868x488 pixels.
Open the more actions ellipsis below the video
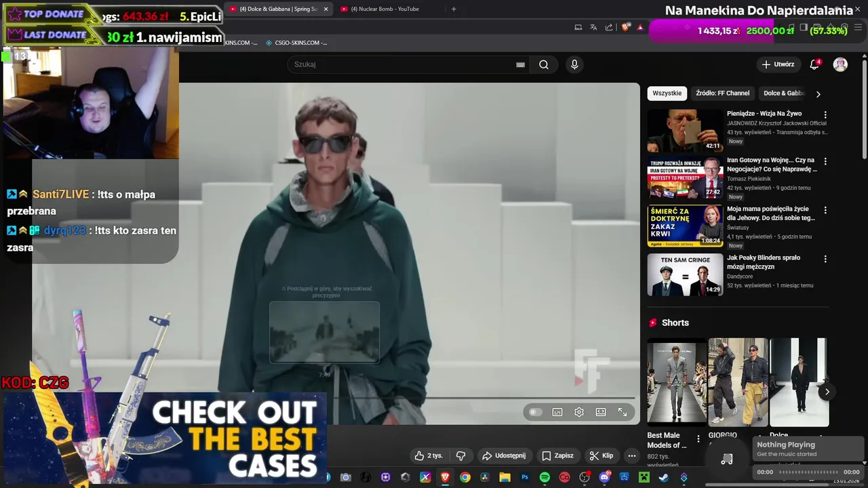632,455
